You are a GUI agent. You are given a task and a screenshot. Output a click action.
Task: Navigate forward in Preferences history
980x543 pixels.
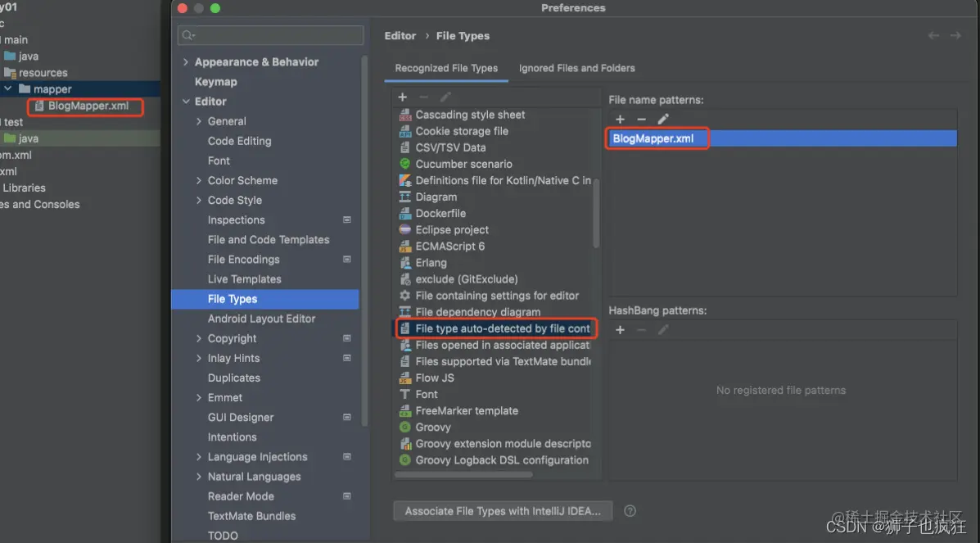955,36
